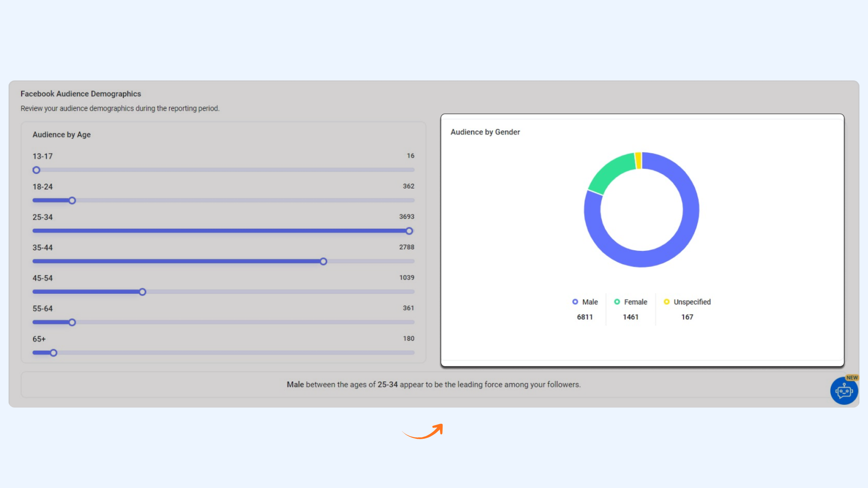868x488 pixels.
Task: Click the NEW badge on chatbot
Action: 852,378
